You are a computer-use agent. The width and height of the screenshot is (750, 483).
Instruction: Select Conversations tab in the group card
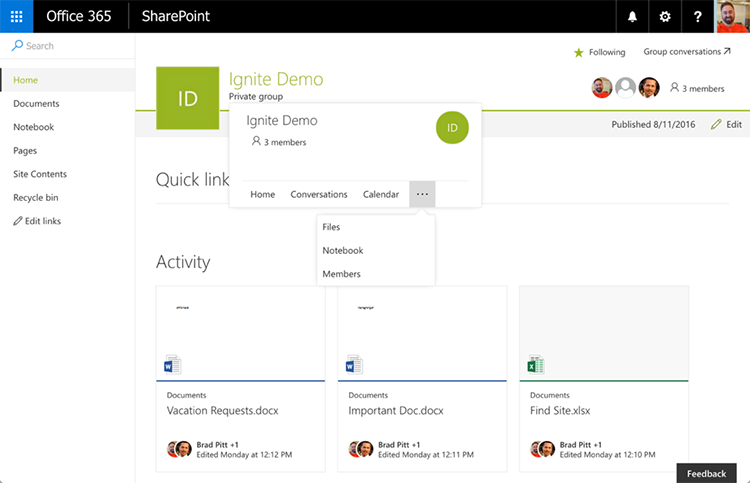tap(319, 194)
